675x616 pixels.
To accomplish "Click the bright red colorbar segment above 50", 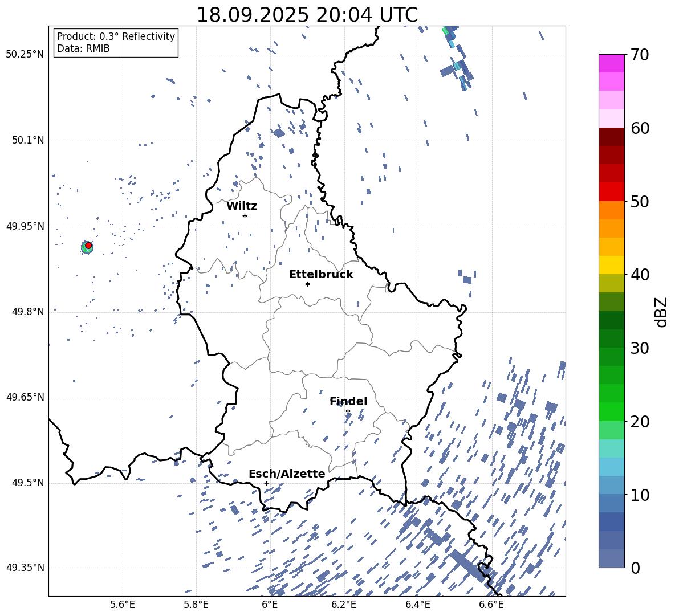I will 611,192.
